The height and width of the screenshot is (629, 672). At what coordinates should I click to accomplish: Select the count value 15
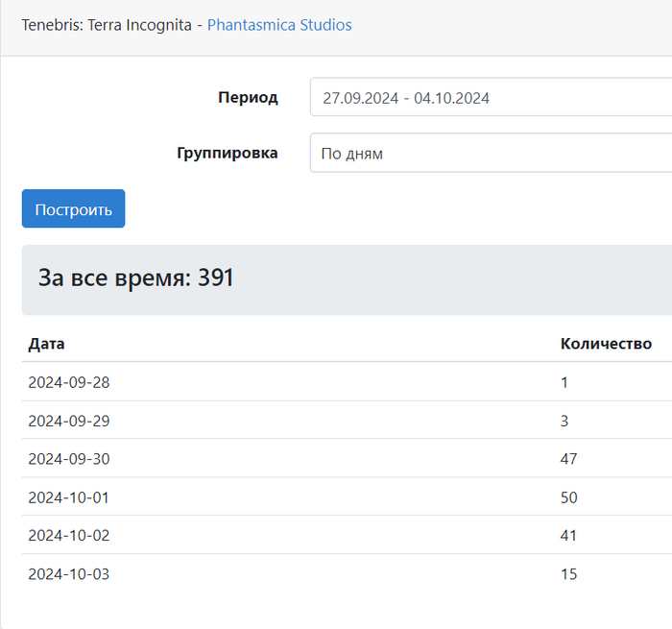(569, 574)
